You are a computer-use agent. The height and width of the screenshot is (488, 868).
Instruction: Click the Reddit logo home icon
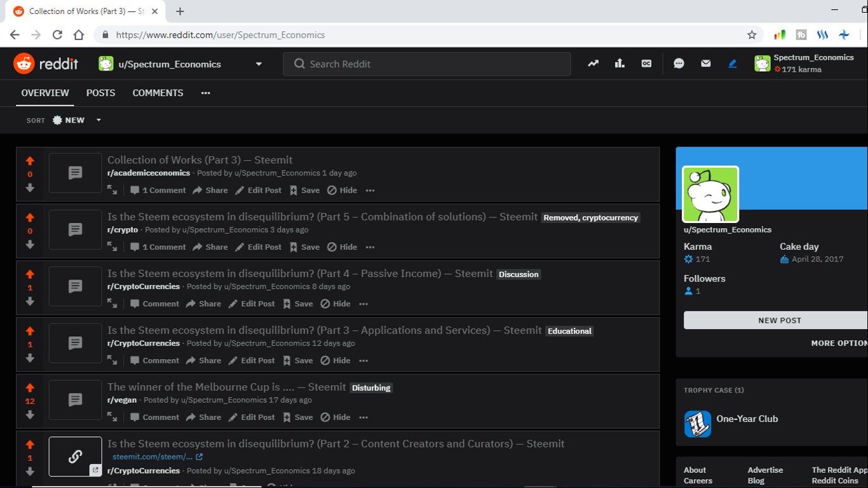coord(24,64)
